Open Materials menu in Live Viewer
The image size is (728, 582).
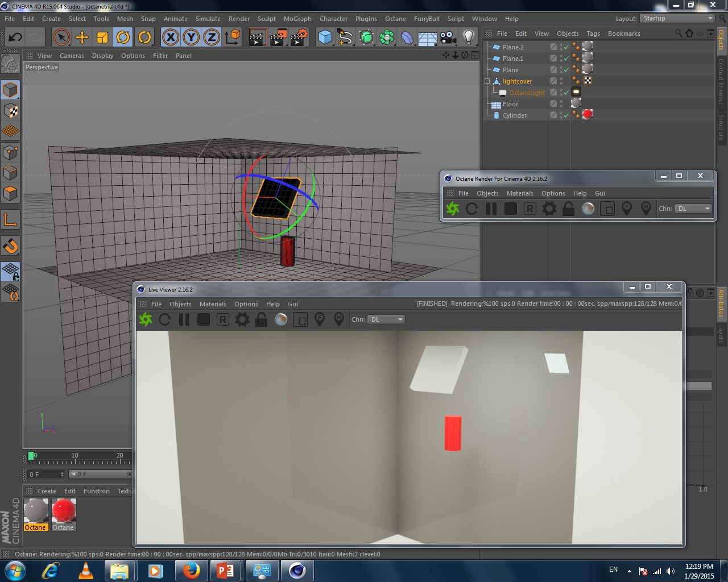(213, 304)
